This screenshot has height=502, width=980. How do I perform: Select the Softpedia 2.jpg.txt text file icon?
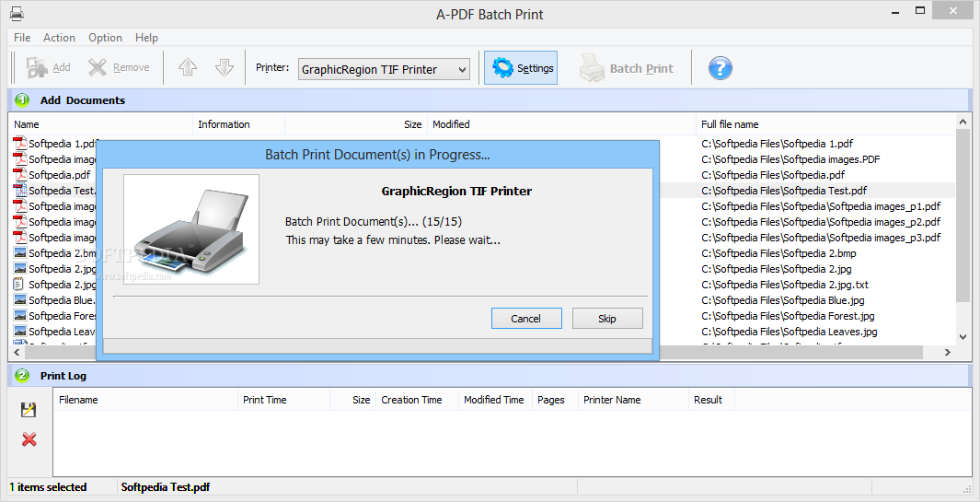click(x=20, y=285)
